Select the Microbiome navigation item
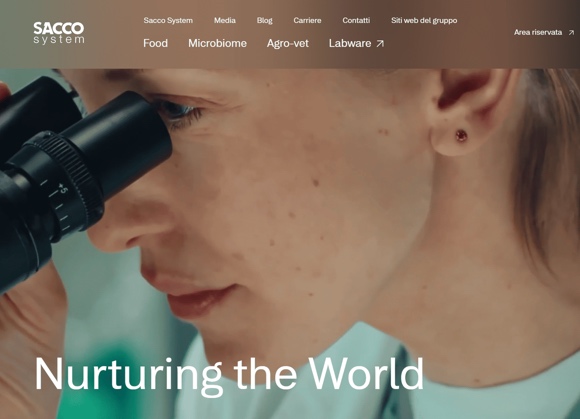580x419 pixels. tap(217, 43)
